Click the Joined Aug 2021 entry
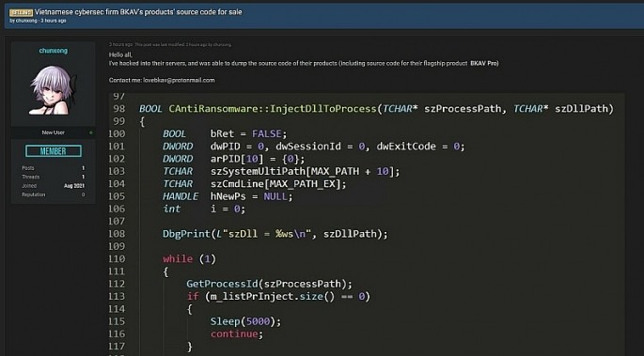 click(54, 186)
